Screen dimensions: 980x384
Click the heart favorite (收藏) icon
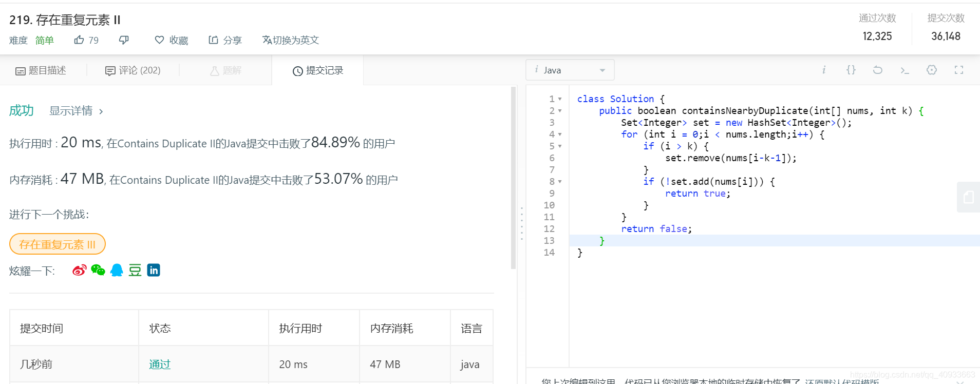159,40
